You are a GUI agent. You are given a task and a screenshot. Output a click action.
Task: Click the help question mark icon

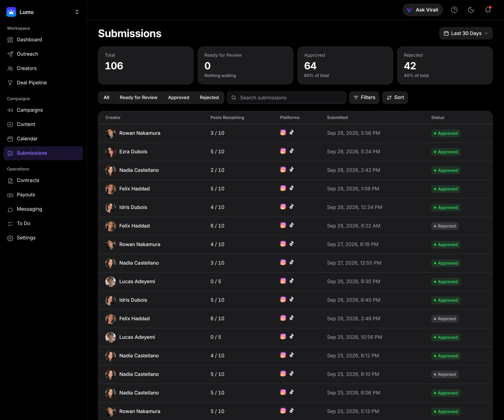pyautogui.click(x=454, y=10)
